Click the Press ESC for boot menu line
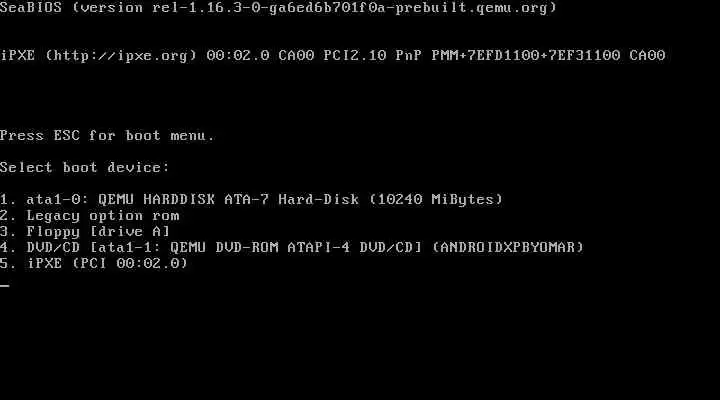This screenshot has width=720, height=400. pos(107,135)
